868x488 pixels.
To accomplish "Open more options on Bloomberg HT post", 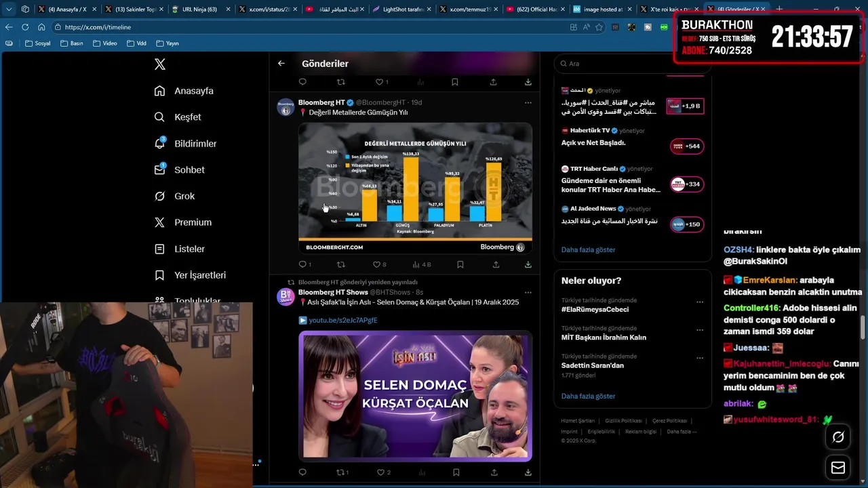I will tap(528, 102).
